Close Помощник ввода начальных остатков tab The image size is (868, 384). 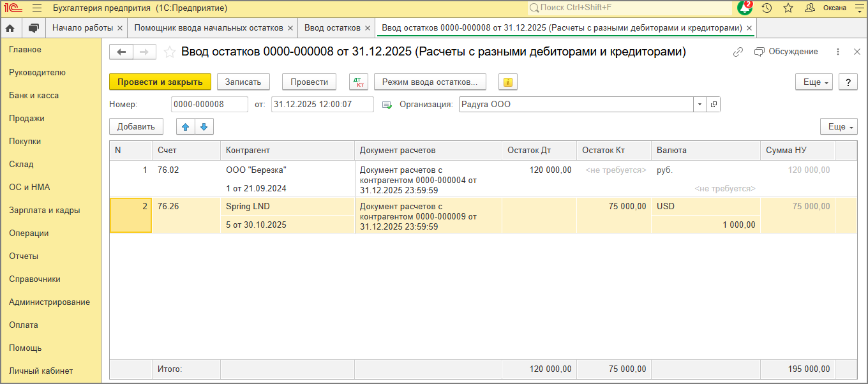pos(290,28)
